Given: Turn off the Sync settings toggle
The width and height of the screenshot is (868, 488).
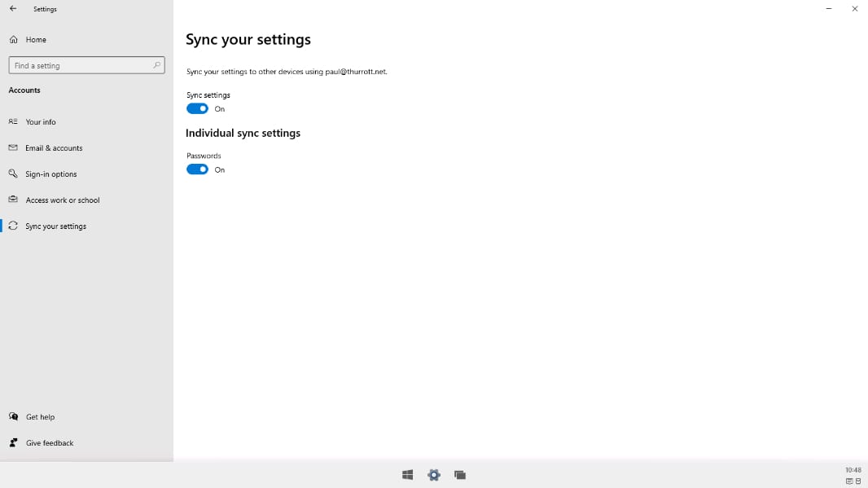Looking at the screenshot, I should point(197,108).
